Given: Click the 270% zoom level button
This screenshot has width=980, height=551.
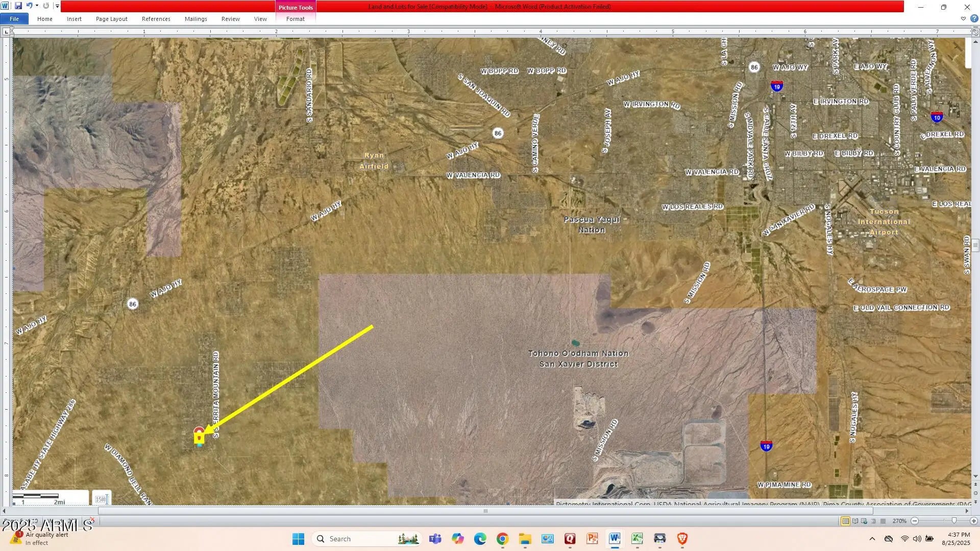Looking at the screenshot, I should [x=899, y=521].
